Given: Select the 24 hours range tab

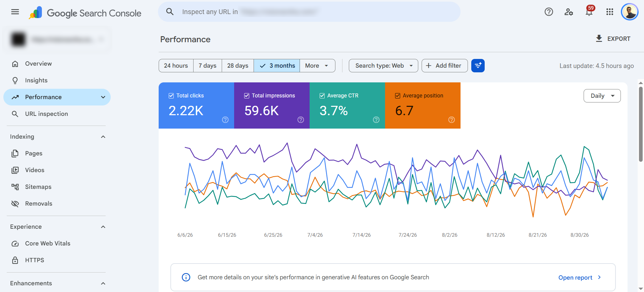Looking at the screenshot, I should pos(176,66).
